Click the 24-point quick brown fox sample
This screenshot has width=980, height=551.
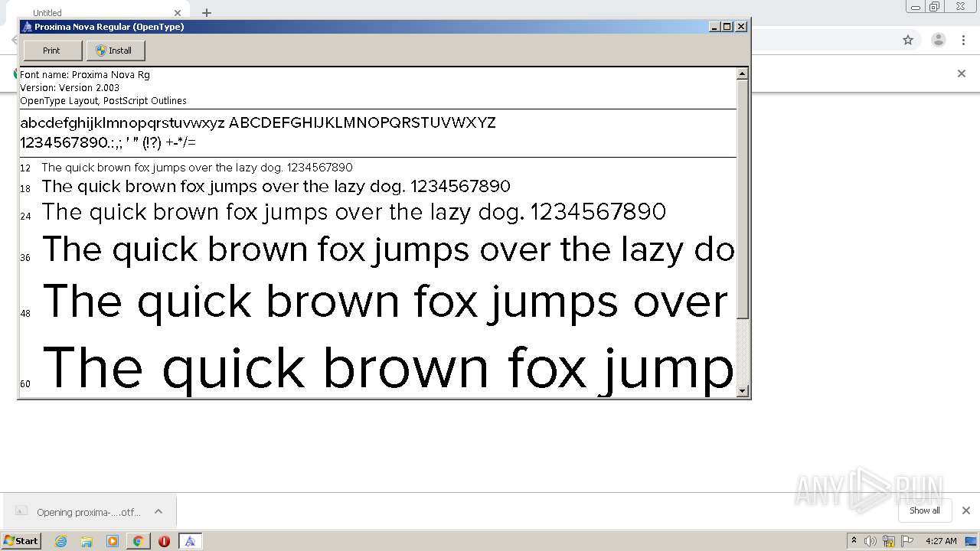[354, 211]
